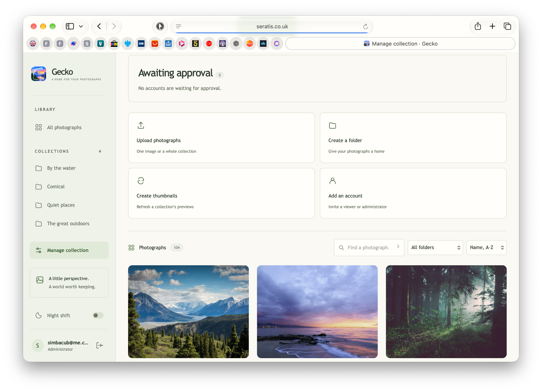Click the upload arrow icon
The width and height of the screenshot is (542, 392).
coord(141,125)
